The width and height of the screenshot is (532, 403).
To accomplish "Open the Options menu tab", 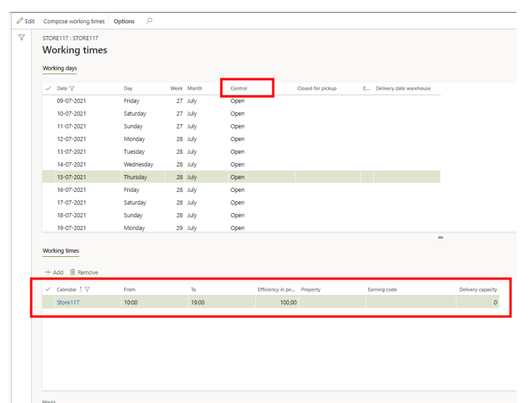I will point(124,21).
